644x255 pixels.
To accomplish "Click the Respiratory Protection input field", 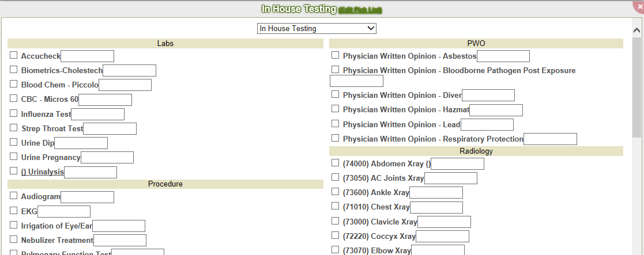I will click(x=551, y=139).
